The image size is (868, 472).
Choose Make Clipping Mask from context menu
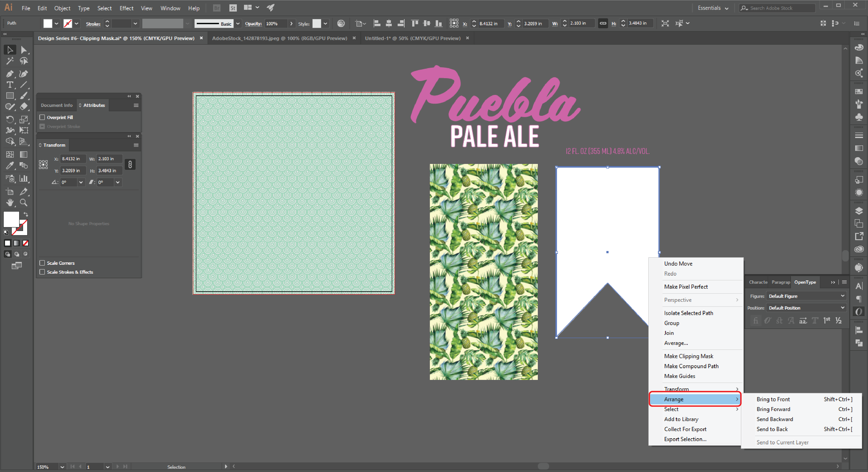(688, 356)
